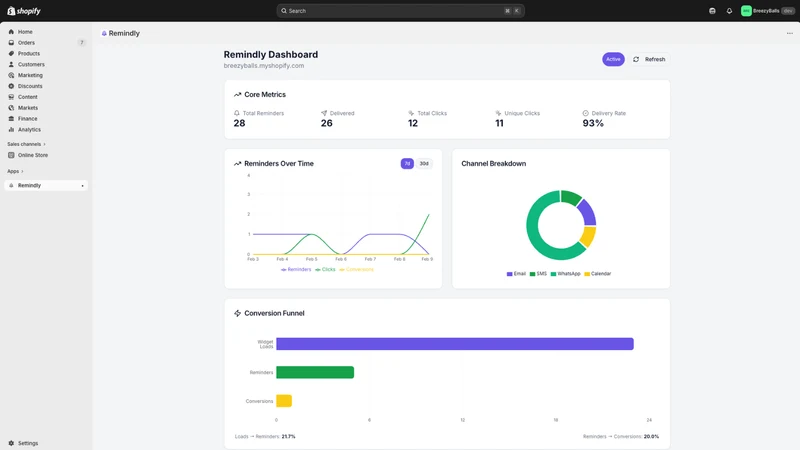Click the purple Widget Loads bar

[x=455, y=344]
